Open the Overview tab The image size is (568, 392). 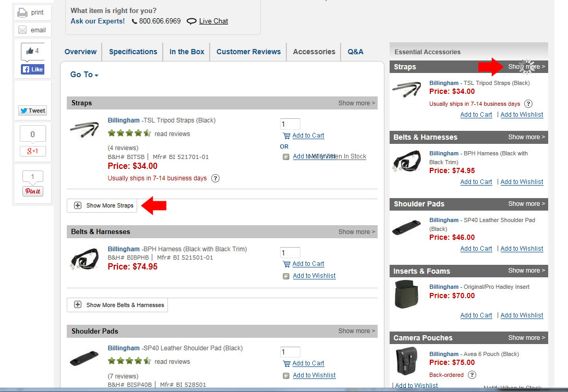80,52
